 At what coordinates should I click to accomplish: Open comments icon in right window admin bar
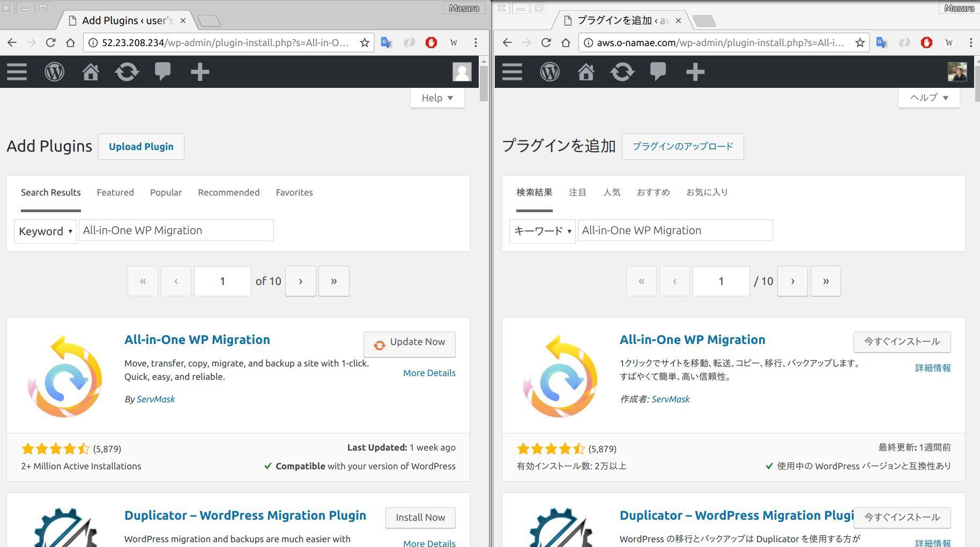point(658,72)
